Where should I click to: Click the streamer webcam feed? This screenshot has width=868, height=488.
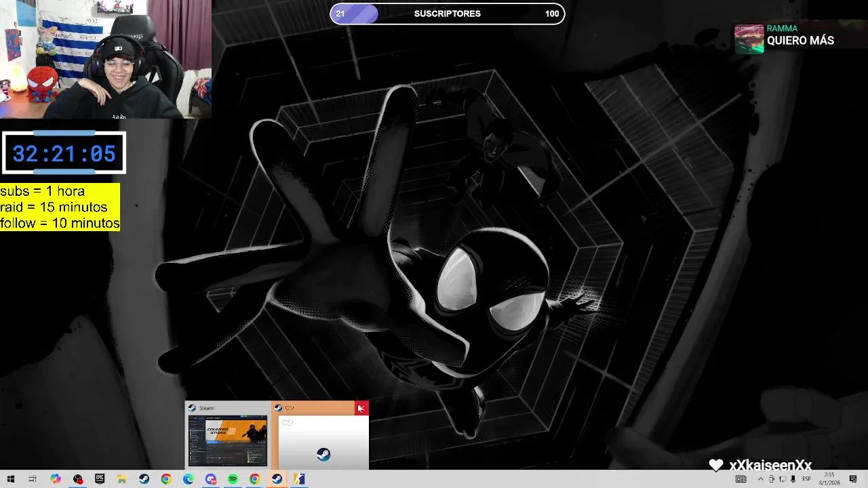pyautogui.click(x=106, y=59)
